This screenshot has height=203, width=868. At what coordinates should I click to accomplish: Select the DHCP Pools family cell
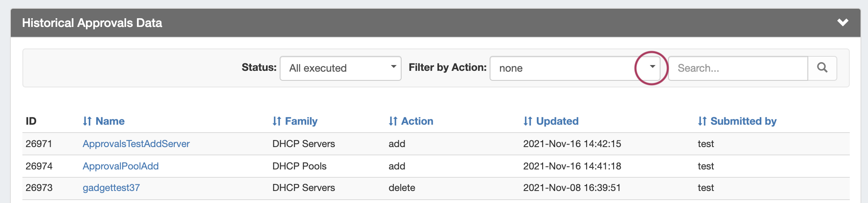[299, 166]
